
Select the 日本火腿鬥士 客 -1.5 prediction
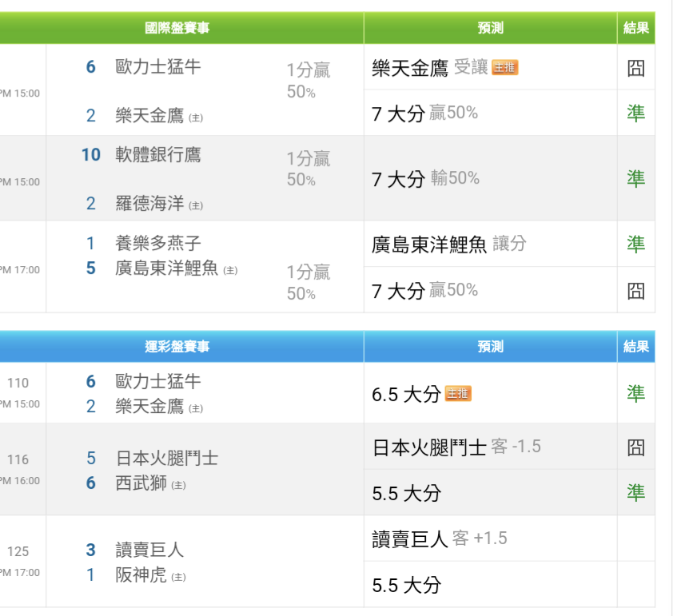coord(456,447)
